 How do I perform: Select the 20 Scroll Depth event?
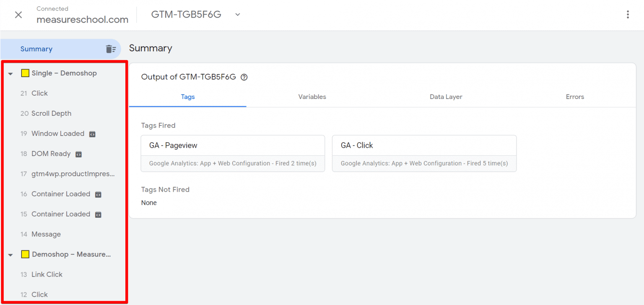(x=52, y=113)
